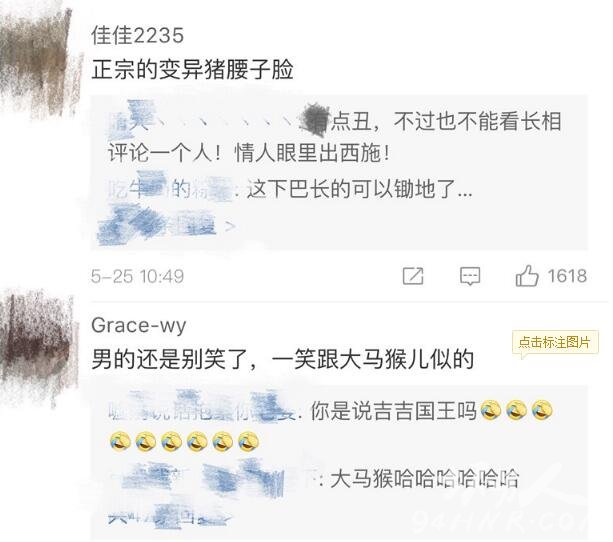Open 佳佳2235's profile from the avatar
Viewport: 613px width, 542px height.
(x=39, y=63)
